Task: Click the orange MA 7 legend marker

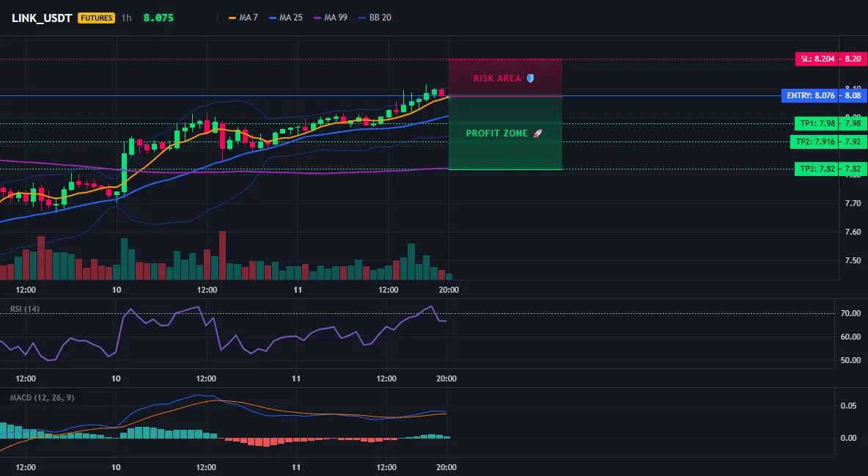Action: [232, 18]
